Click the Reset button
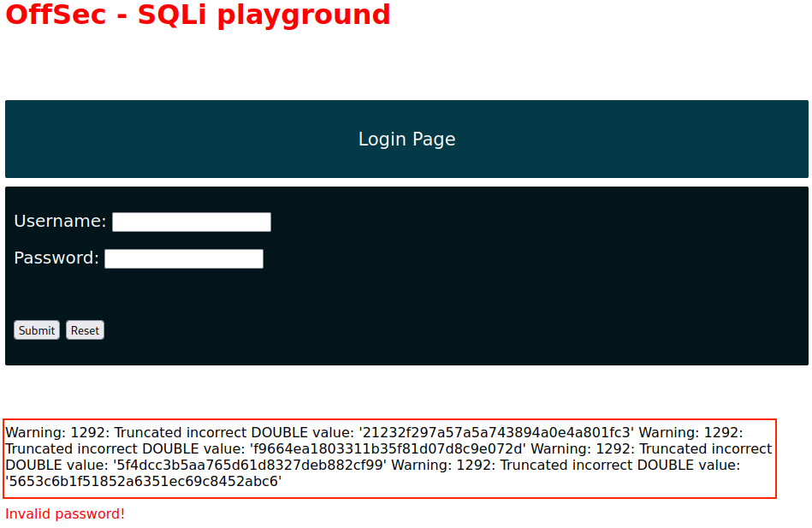The image size is (812, 528). click(85, 330)
